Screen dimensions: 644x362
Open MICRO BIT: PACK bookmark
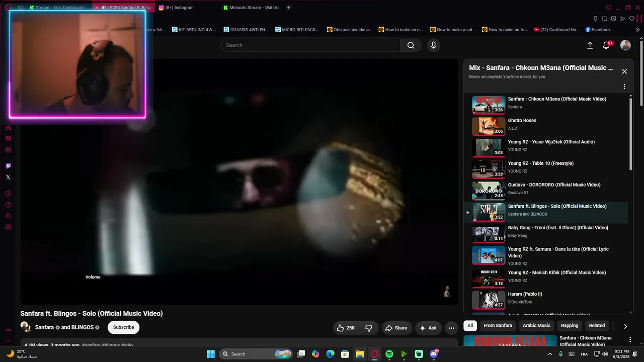click(x=297, y=30)
